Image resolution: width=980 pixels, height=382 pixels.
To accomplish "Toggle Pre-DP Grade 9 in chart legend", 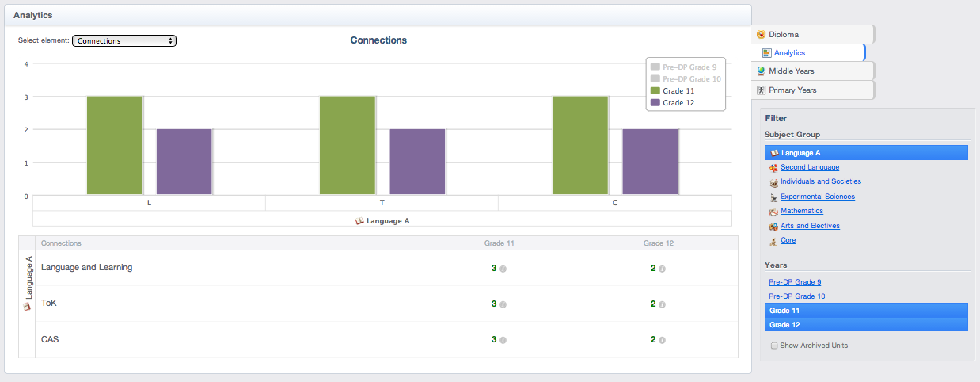I will tap(686, 67).
